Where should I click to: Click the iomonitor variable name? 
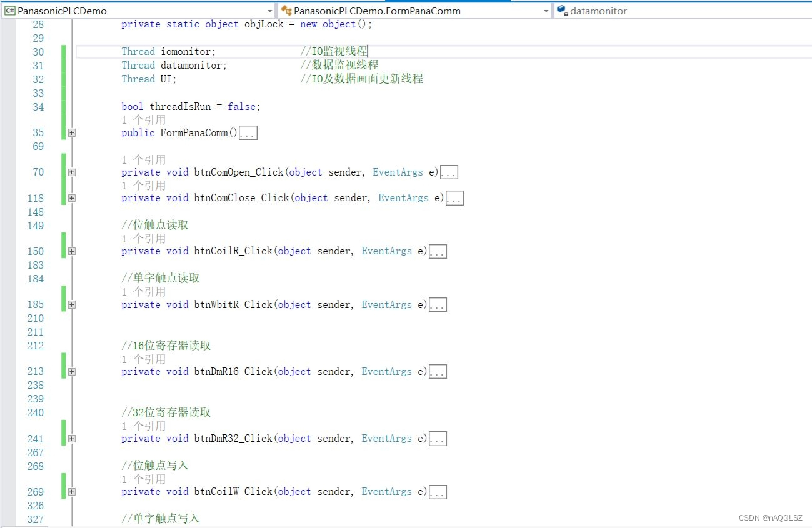pos(186,52)
